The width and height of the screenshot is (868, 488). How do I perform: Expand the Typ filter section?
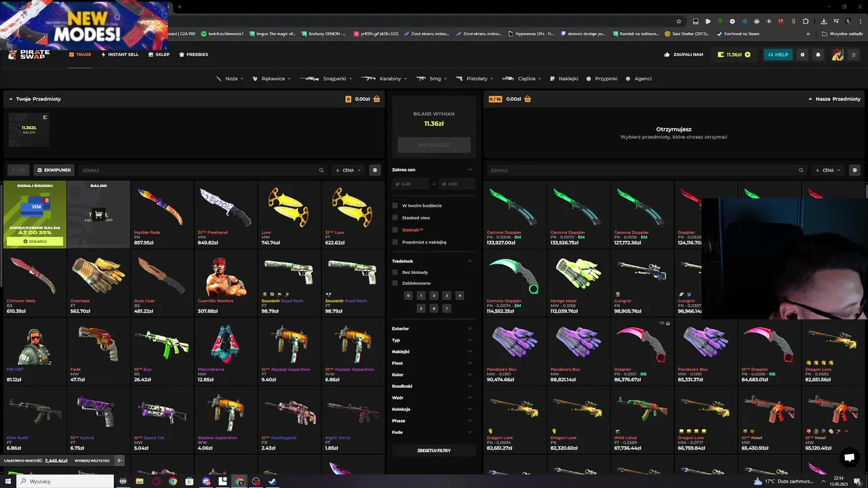(432, 340)
